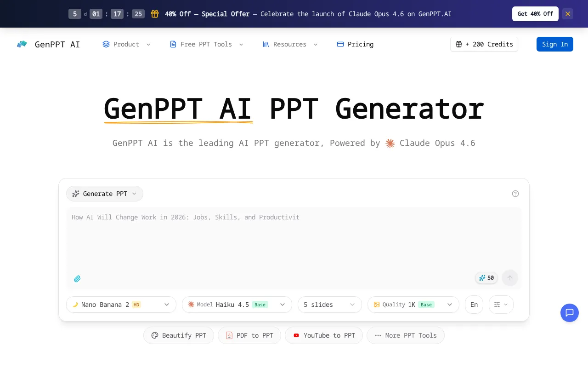
Task: Open the Free PPT Tools menu
Action: (206, 44)
